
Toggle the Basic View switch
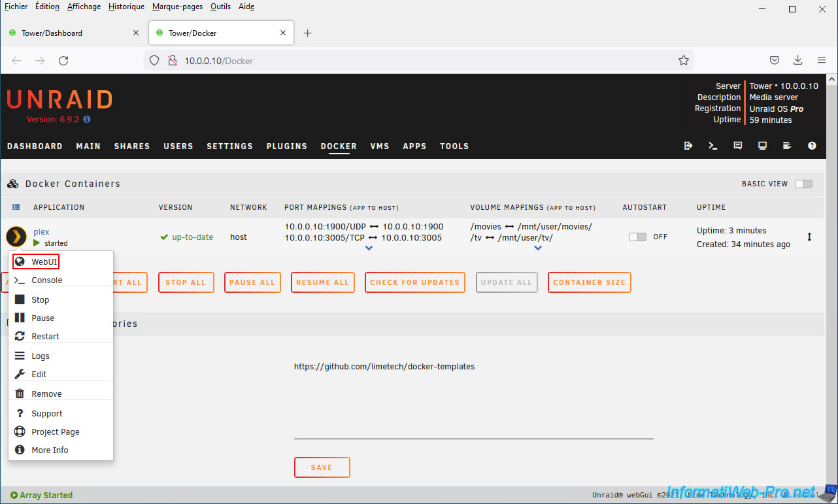(803, 184)
